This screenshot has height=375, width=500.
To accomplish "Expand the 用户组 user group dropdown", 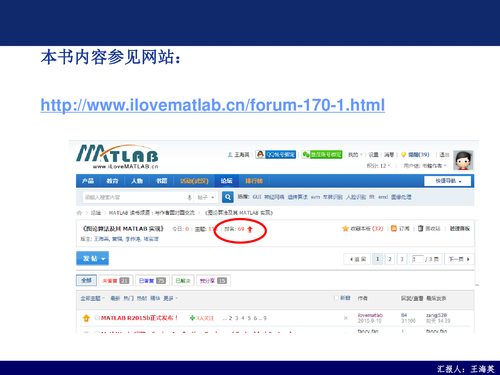I will point(425,166).
